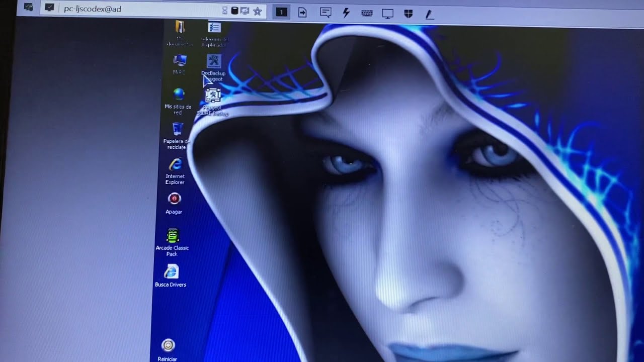Click the shield icon in the toolbar
644x362 pixels.
[409, 14]
